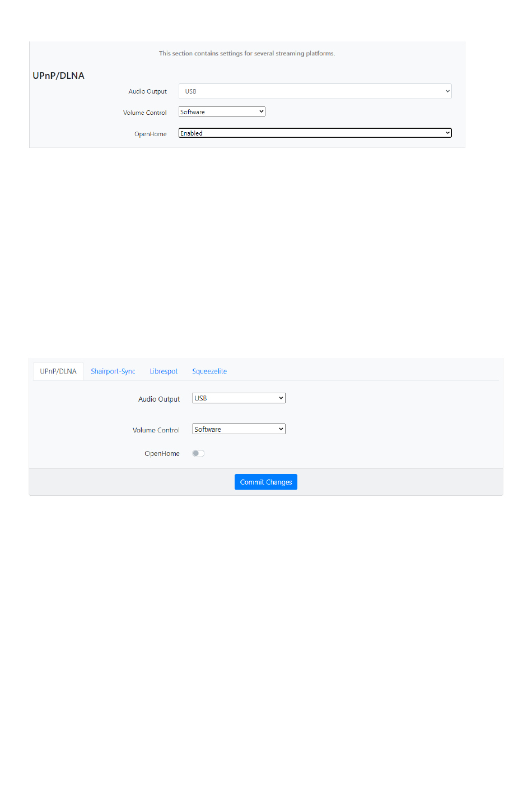Expand the Software Volume Control dropdown in the tabbed panel
Screen dimensions: 532x796
[239, 429]
